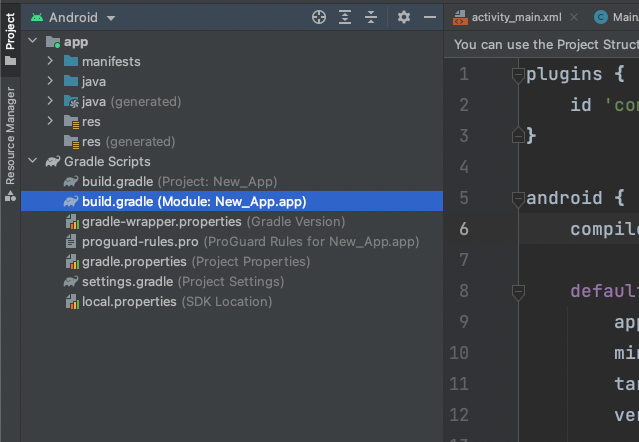Image resolution: width=639 pixels, height=442 pixels.
Task: Click the activity_main.xml tab file icon
Action: (460, 17)
